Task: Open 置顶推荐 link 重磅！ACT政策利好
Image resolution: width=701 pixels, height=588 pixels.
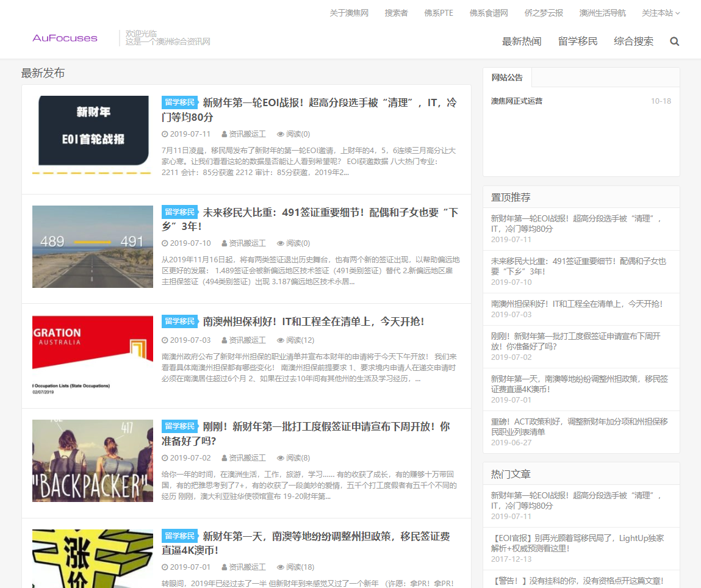Action: point(580,427)
